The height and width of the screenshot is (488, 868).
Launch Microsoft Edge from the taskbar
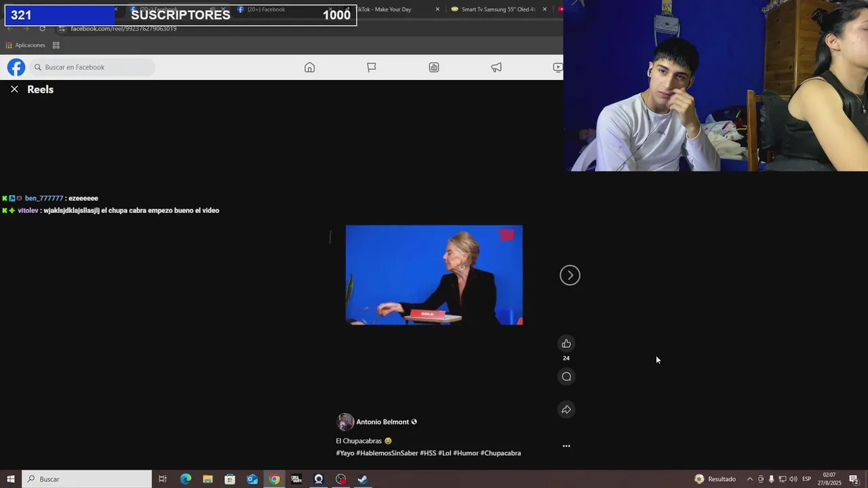pos(186,479)
